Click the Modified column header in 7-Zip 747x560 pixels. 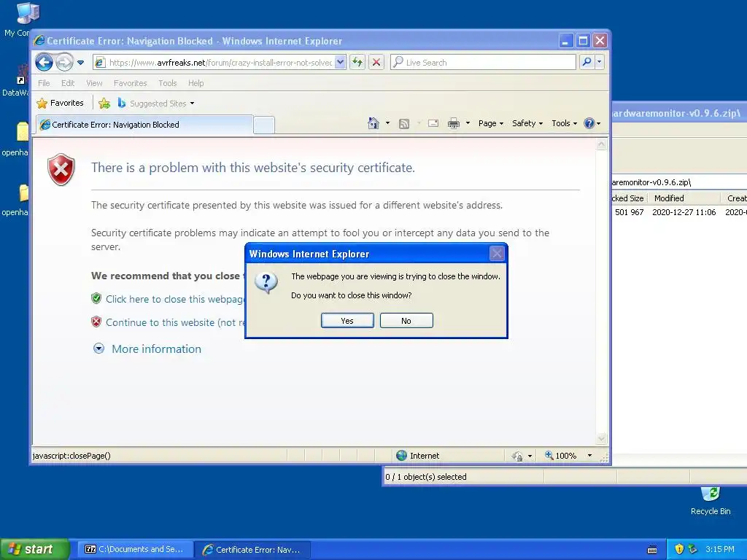(684, 198)
